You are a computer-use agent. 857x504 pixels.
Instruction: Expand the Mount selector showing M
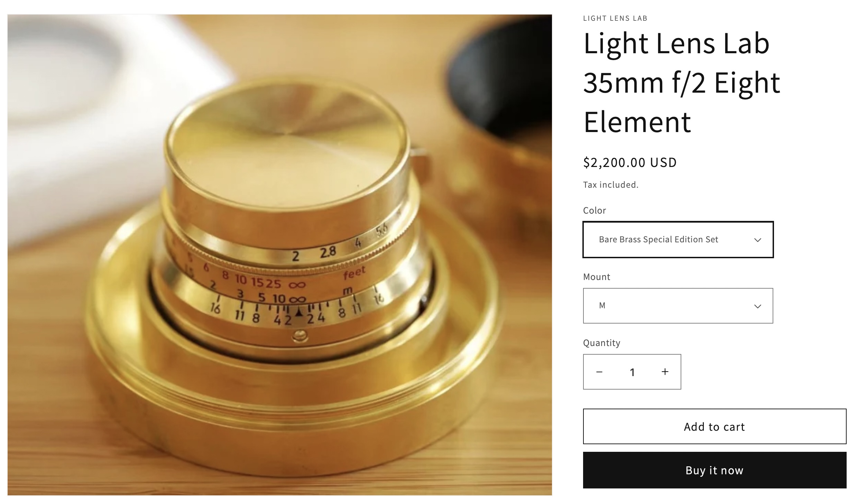tap(678, 306)
